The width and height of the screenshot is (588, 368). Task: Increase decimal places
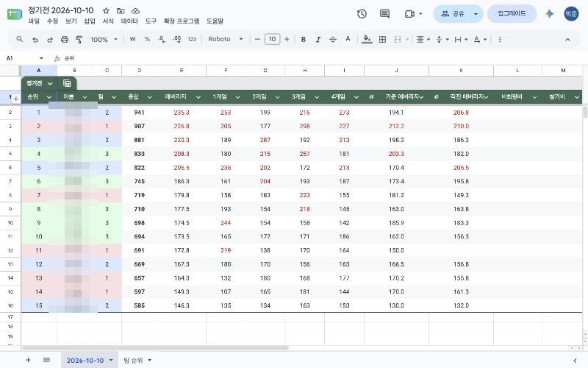click(x=176, y=39)
